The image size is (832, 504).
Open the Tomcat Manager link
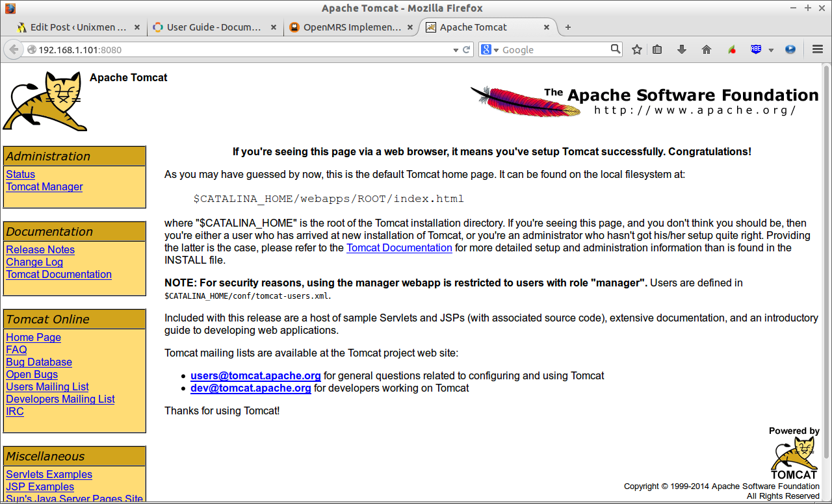pyautogui.click(x=44, y=186)
